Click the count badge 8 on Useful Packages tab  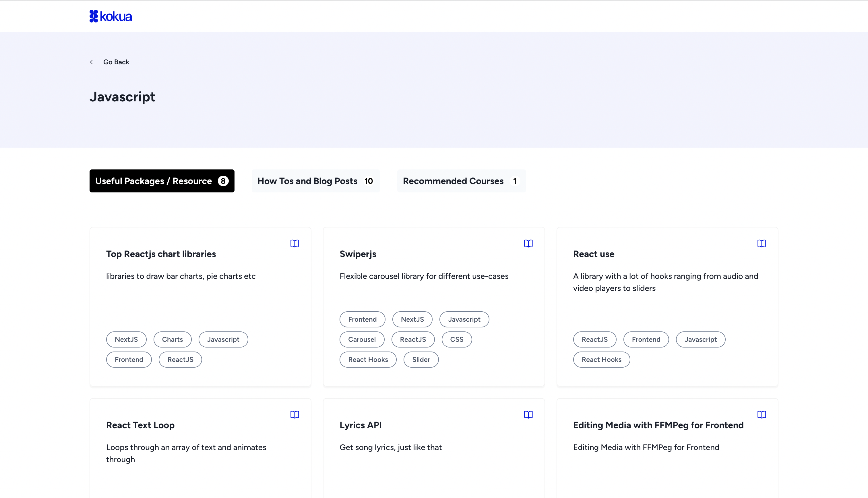coord(223,181)
